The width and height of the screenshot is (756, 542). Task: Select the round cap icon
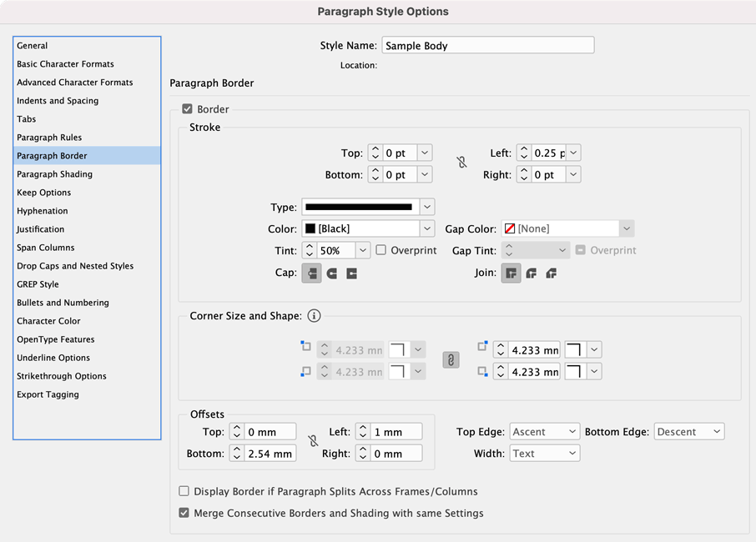coord(332,274)
